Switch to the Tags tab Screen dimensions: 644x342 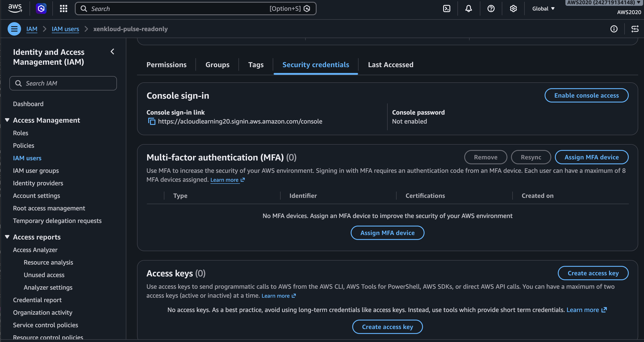(x=256, y=65)
